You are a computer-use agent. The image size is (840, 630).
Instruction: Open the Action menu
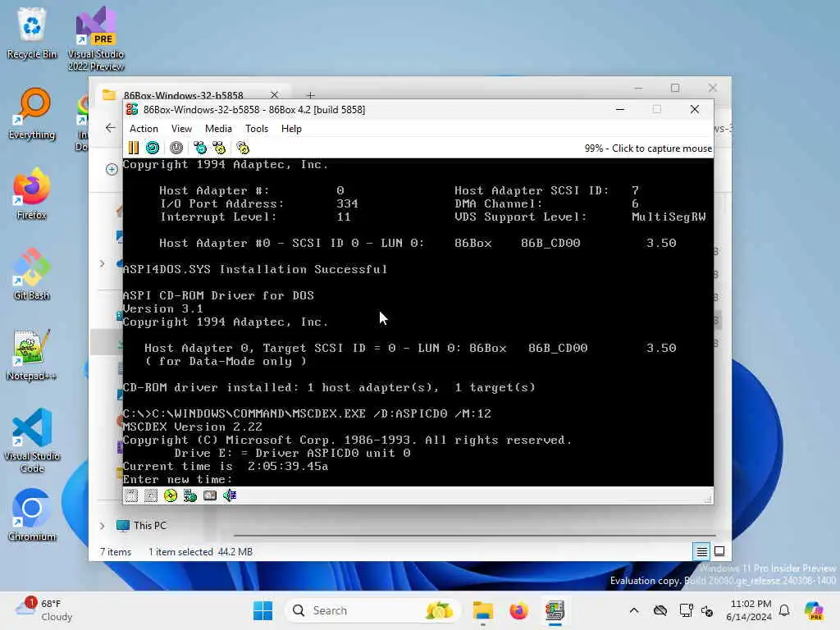(x=144, y=129)
